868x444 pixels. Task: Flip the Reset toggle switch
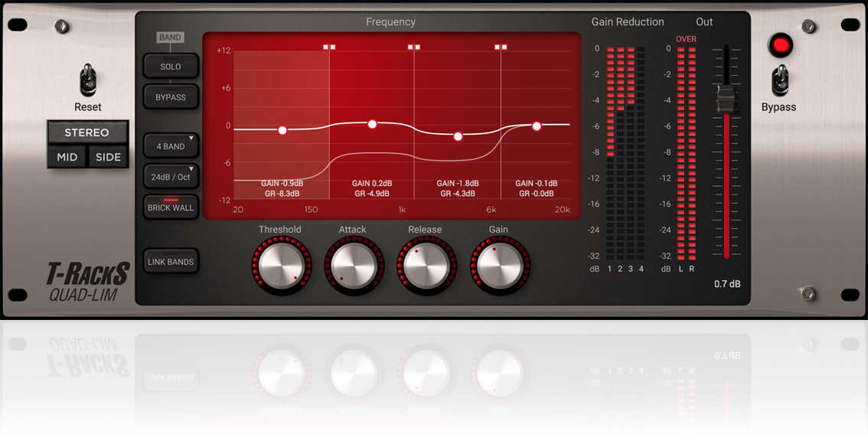coord(87,80)
